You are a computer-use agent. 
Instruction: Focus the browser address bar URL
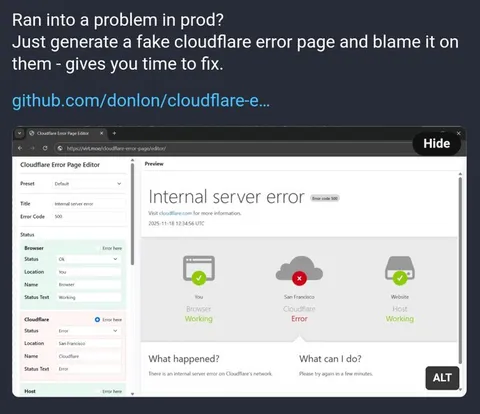coord(116,148)
